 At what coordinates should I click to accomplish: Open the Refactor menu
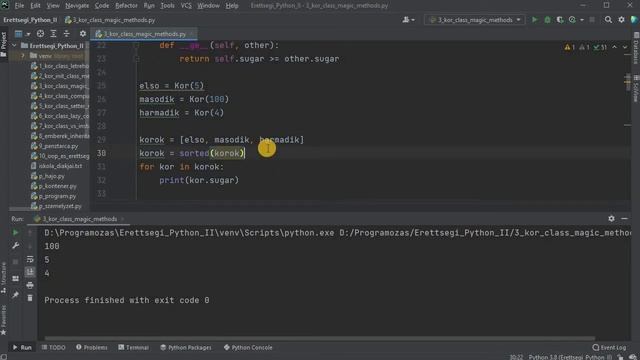(x=126, y=6)
